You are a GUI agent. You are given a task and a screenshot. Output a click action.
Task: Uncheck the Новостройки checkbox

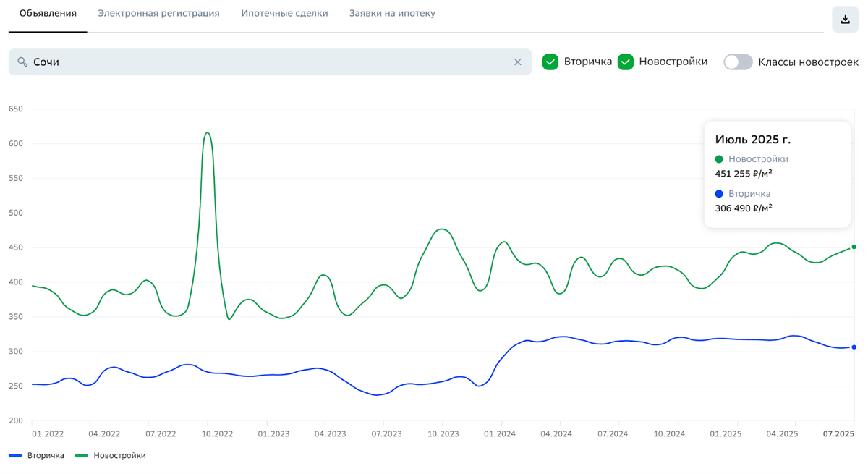626,62
